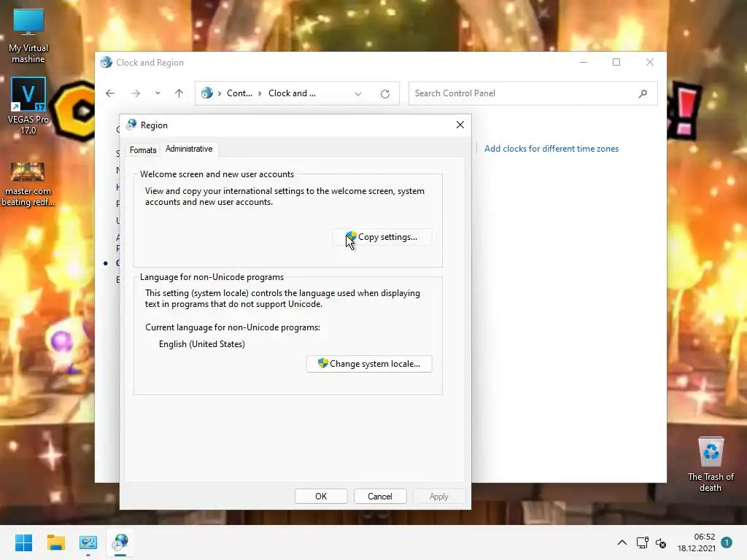This screenshot has height=560, width=747.
Task: Go up one level in Control Panel
Action: tap(179, 93)
